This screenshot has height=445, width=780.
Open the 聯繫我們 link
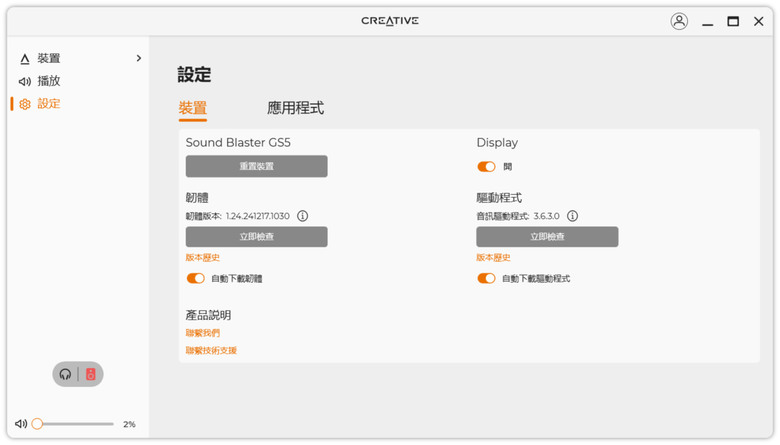(x=202, y=333)
